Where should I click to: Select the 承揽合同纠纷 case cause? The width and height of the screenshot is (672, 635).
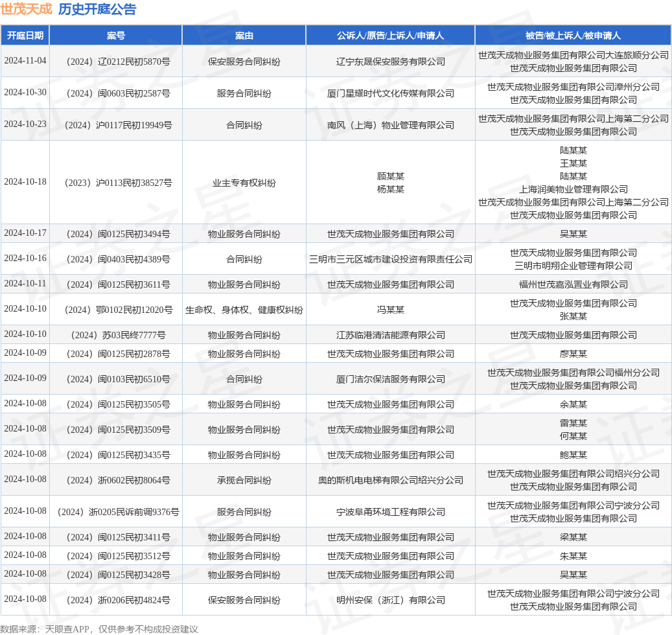point(244,480)
